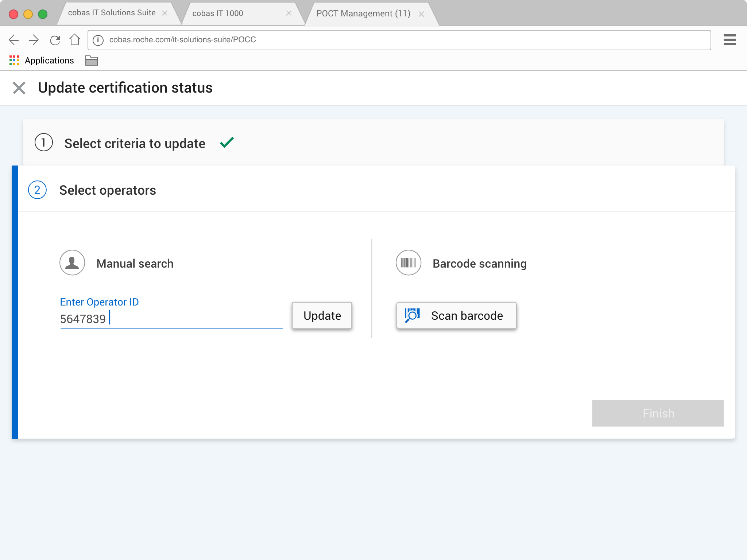Open the Applications grid icon

coord(14,61)
